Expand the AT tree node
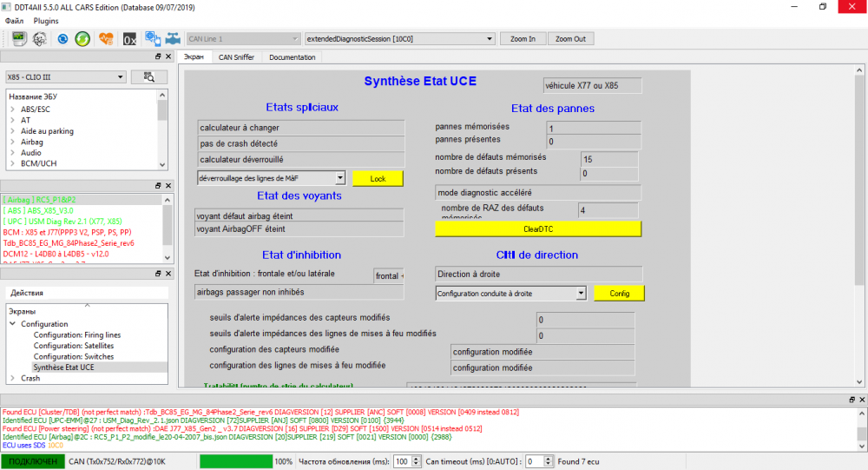The width and height of the screenshot is (868, 470). tap(13, 120)
